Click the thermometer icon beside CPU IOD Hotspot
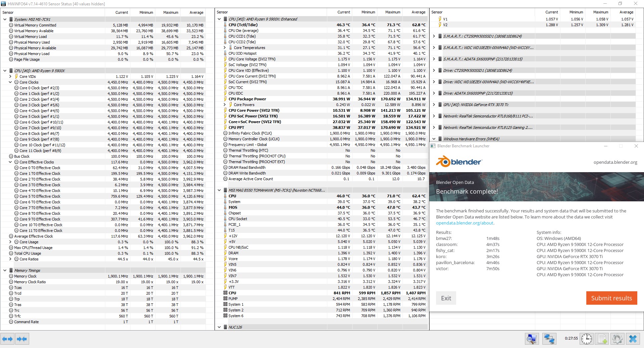 click(225, 53)
